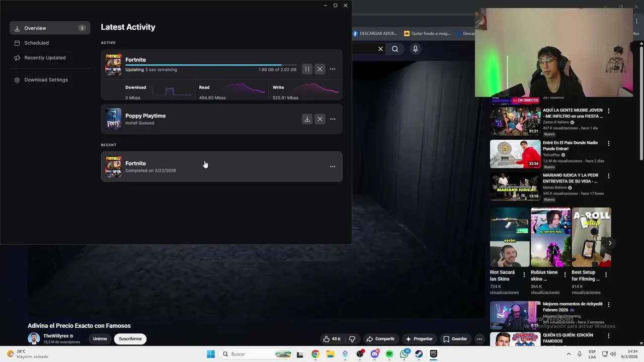Open video Entré En El País Donde Nadie Puede Entrar
The image size is (644, 362).
click(x=515, y=154)
